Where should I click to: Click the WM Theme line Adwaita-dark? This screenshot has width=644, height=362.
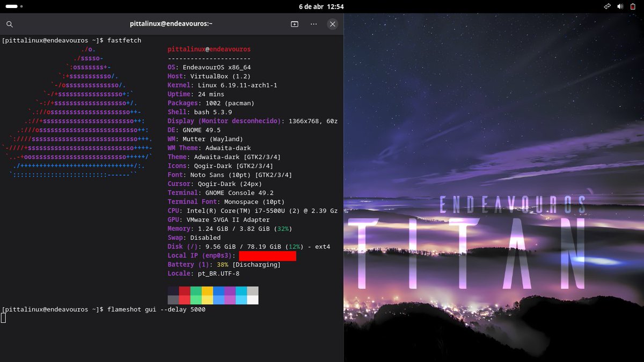[209, 148]
